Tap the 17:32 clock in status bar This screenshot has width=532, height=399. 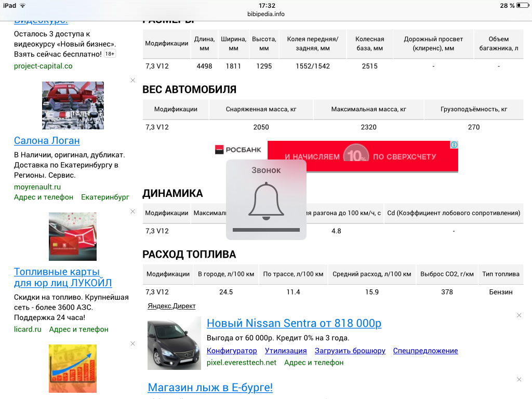tap(267, 5)
